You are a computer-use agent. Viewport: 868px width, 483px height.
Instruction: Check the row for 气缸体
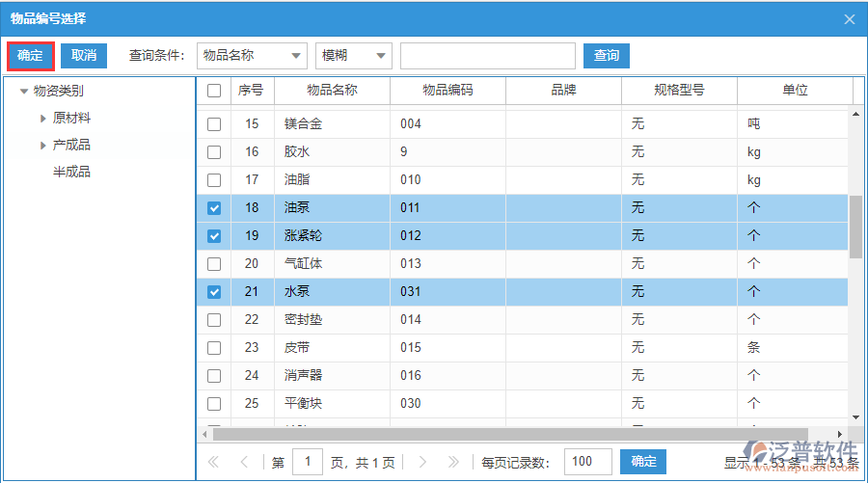point(214,264)
